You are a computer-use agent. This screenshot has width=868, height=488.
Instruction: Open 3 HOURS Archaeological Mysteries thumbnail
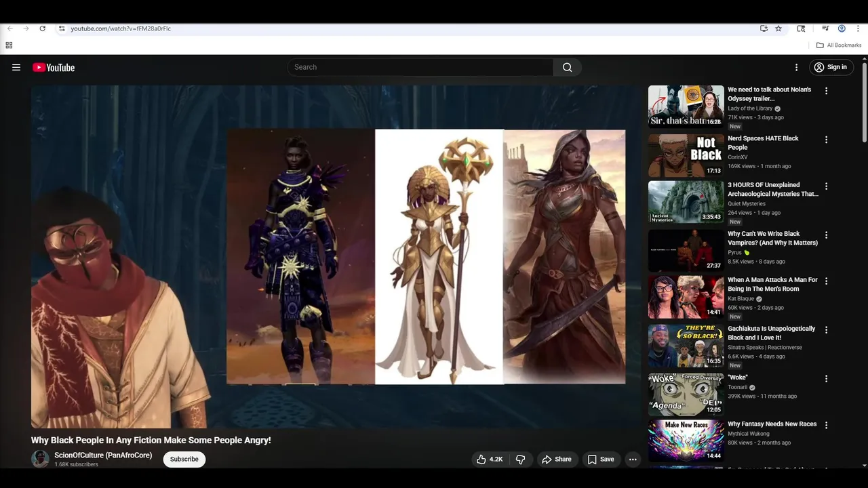[686, 201]
